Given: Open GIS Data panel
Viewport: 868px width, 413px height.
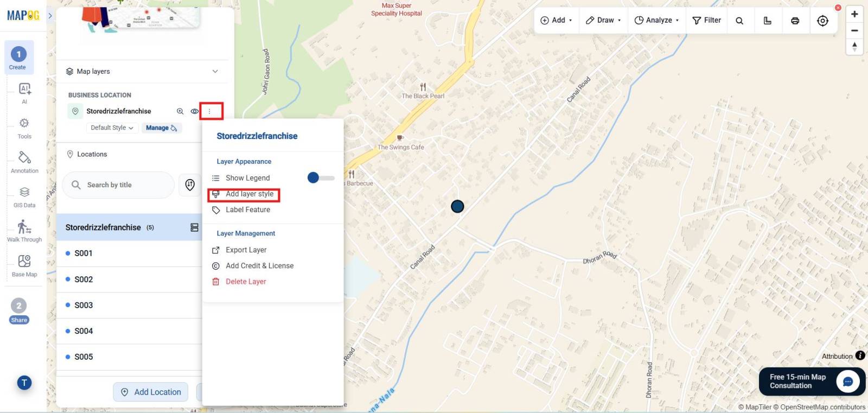Looking at the screenshot, I should pyautogui.click(x=24, y=197).
